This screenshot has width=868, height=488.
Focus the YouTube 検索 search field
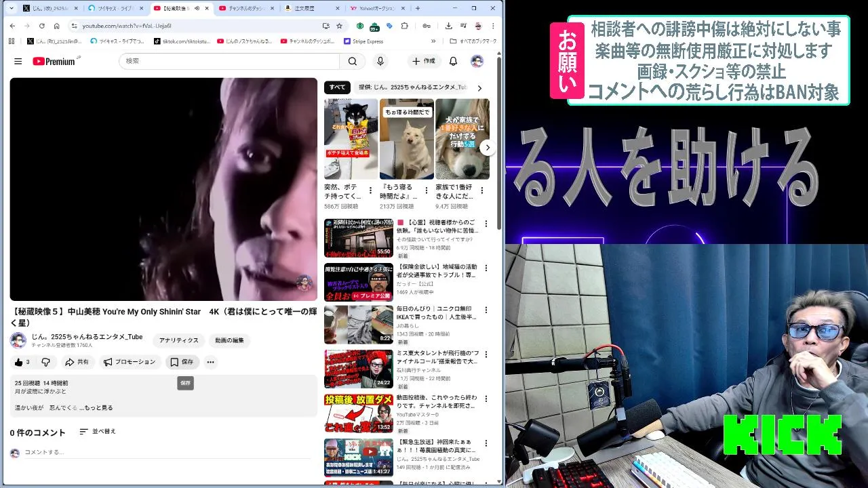coord(229,61)
